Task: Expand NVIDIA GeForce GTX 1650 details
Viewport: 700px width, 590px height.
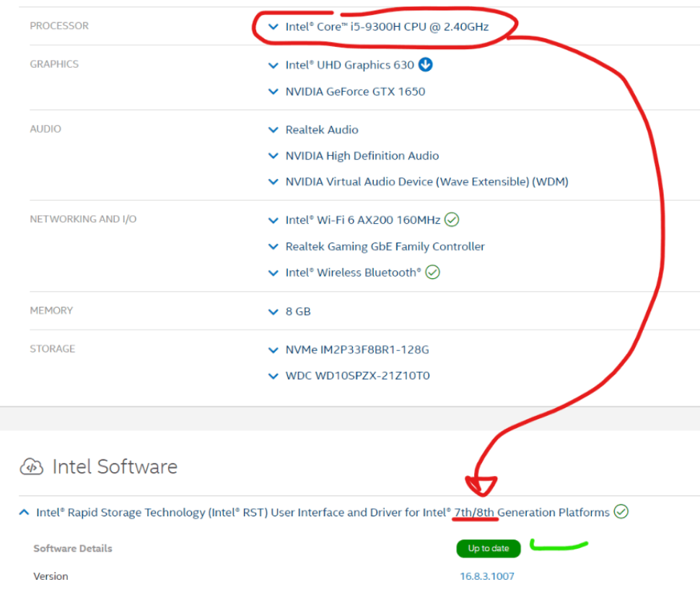Action: 274,92
